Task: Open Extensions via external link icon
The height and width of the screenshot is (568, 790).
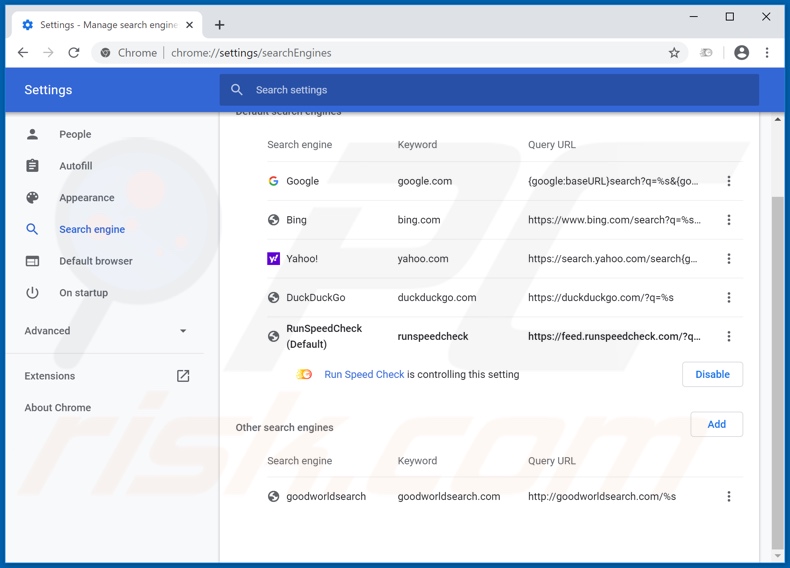Action: pos(183,376)
